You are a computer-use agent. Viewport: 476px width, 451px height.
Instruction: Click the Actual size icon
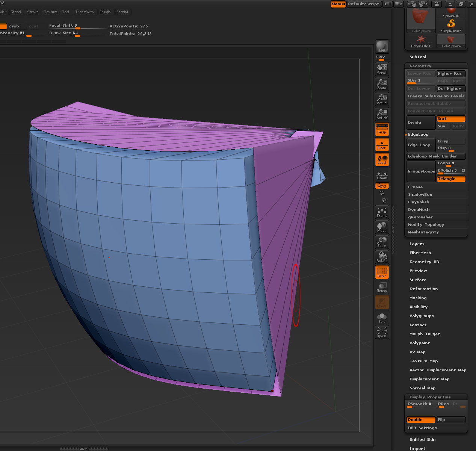[x=382, y=99]
